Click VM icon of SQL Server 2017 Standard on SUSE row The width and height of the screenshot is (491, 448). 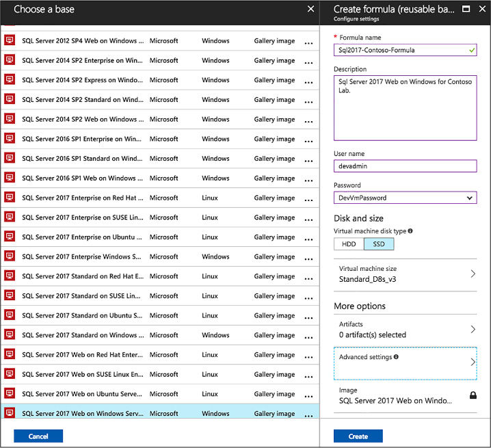point(10,295)
